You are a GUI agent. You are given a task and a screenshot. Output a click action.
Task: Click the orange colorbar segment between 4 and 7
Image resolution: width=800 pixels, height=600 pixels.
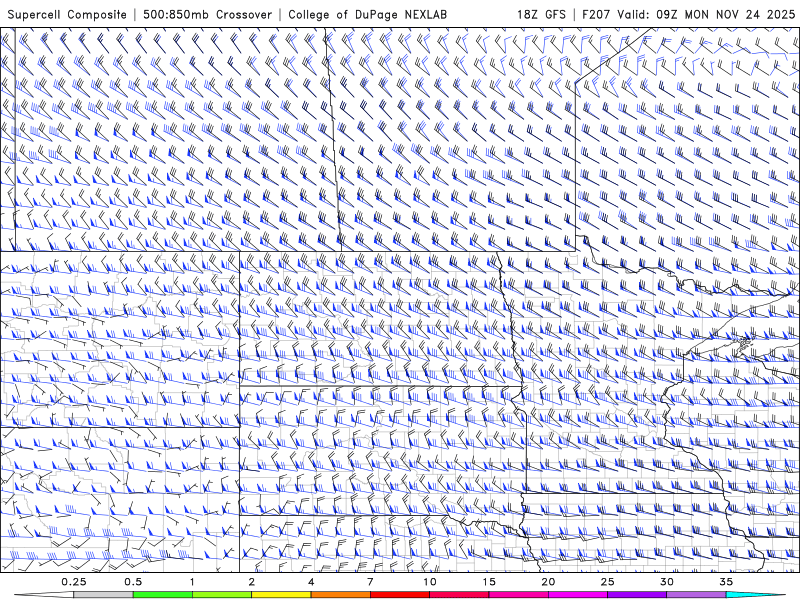point(340,595)
